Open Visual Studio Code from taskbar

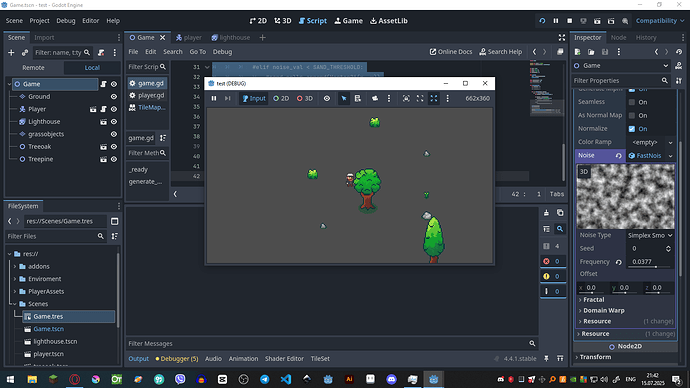tap(286, 379)
